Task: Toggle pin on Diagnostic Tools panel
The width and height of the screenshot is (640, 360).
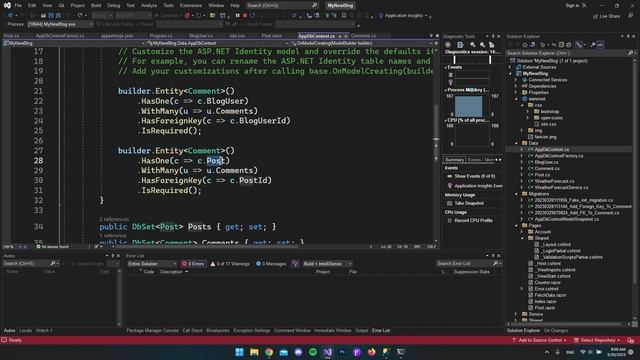Action: coord(493,36)
